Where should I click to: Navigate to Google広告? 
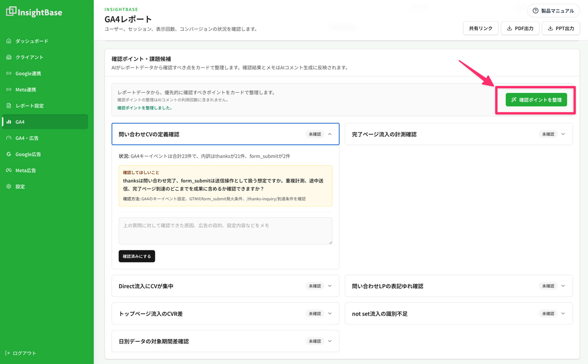click(45, 154)
